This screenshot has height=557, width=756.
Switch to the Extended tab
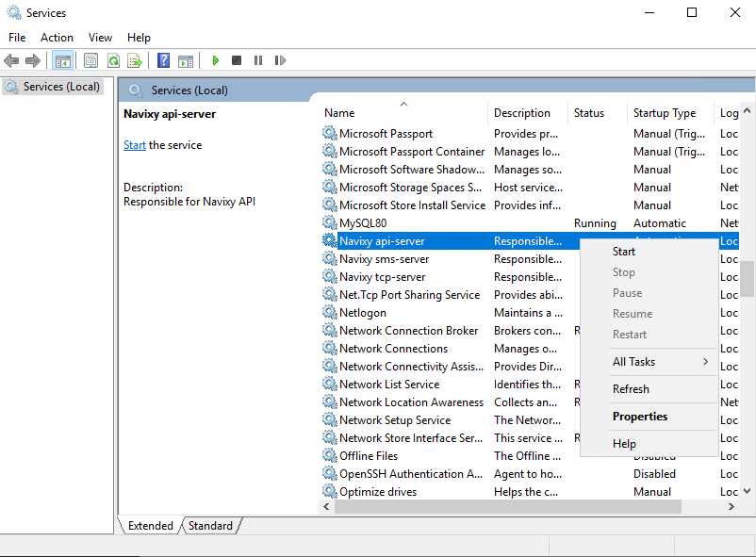point(150,526)
